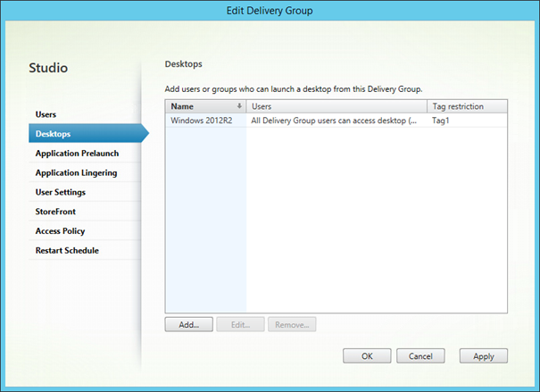Sort by Tag restriction column header
The image size is (540, 392).
pyautogui.click(x=467, y=106)
